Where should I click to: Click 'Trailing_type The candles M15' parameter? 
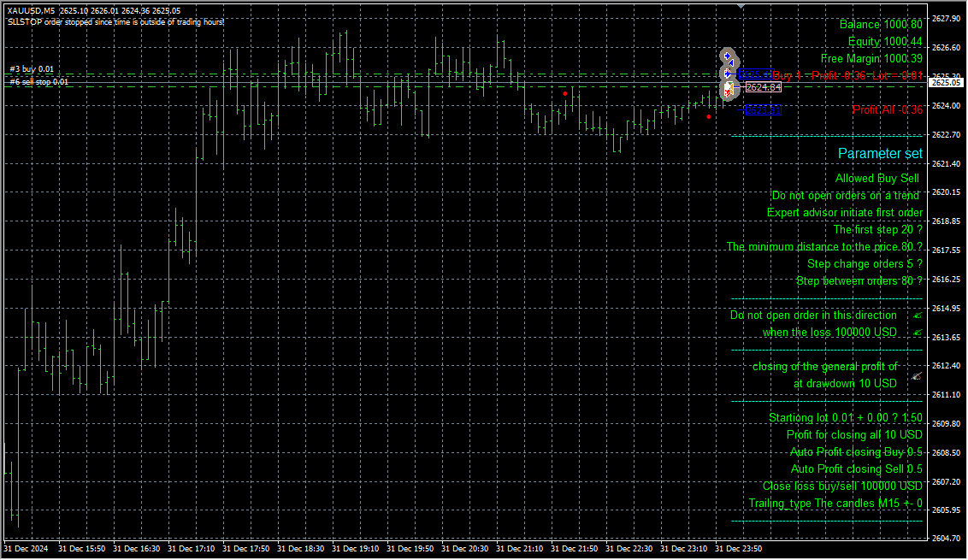click(835, 504)
